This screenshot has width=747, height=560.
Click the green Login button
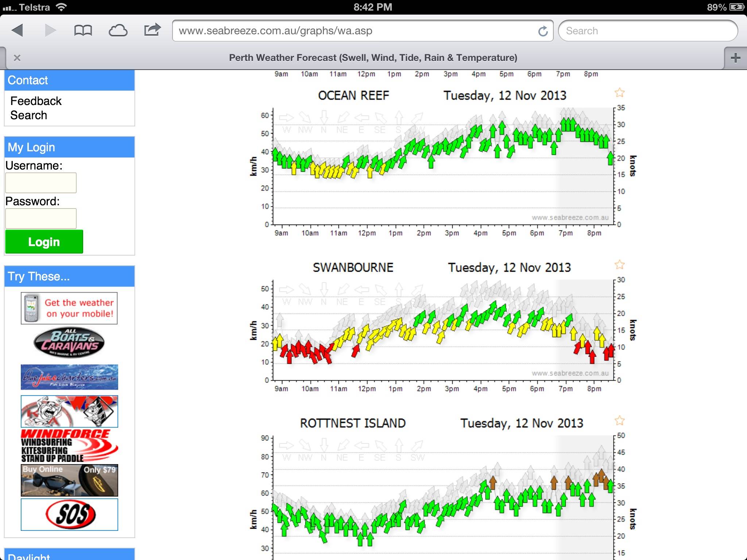[x=44, y=242]
